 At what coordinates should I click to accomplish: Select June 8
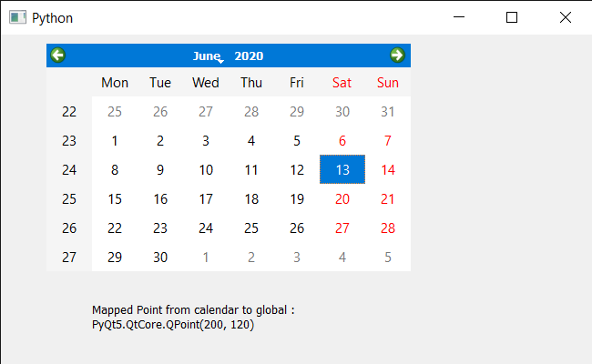pyautogui.click(x=115, y=169)
